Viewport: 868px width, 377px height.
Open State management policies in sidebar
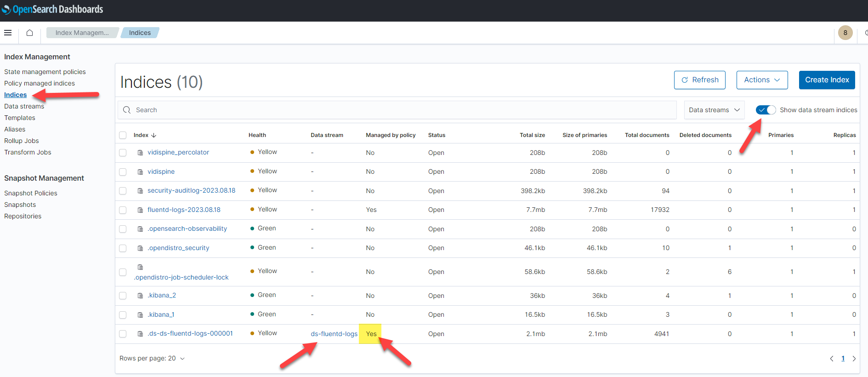pyautogui.click(x=45, y=72)
